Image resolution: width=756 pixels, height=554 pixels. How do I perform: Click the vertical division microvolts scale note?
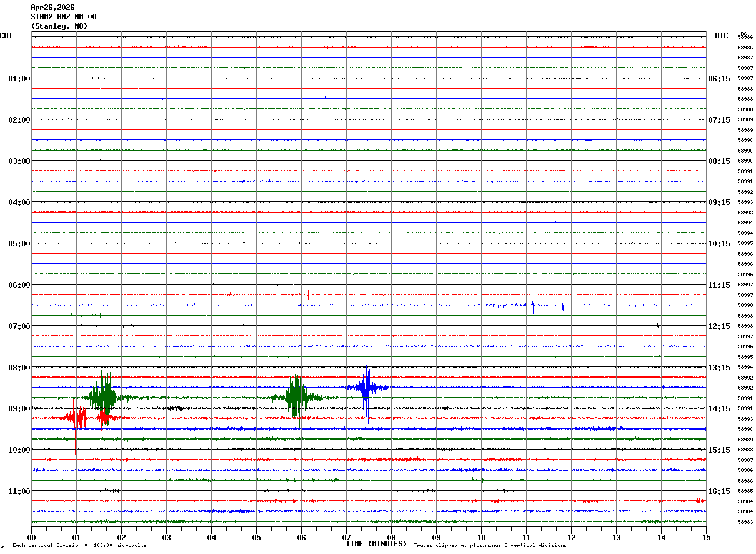pyautogui.click(x=79, y=545)
